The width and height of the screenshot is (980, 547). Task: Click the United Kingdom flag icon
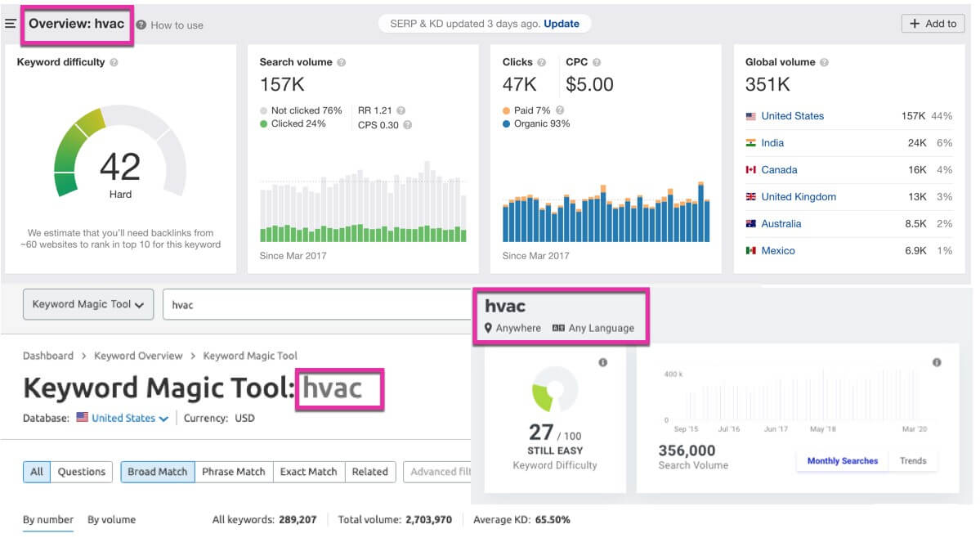tap(750, 197)
